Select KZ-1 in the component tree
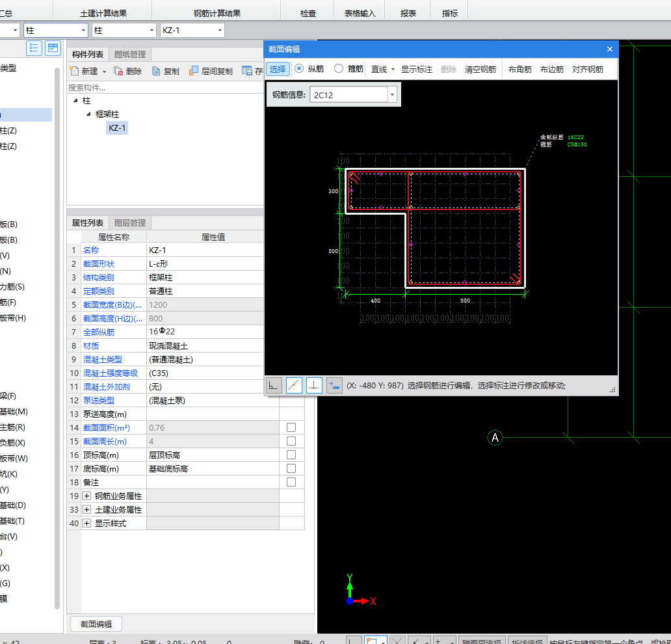671x644 pixels. (x=117, y=127)
